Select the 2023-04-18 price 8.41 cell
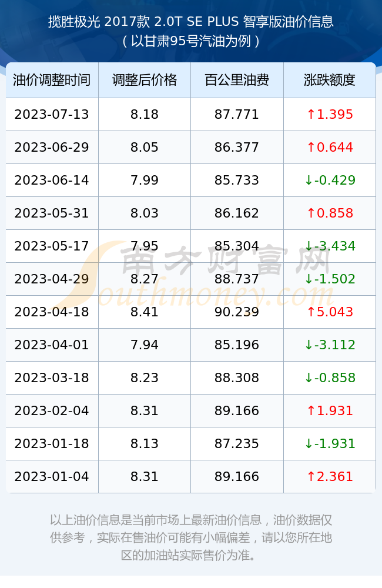 [x=145, y=312]
